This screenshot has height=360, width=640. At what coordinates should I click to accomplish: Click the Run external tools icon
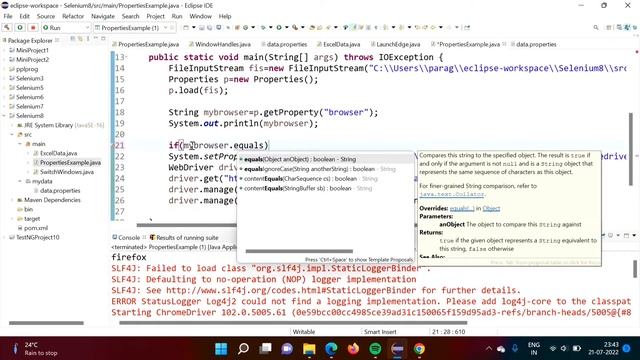pyautogui.click(x=295, y=27)
